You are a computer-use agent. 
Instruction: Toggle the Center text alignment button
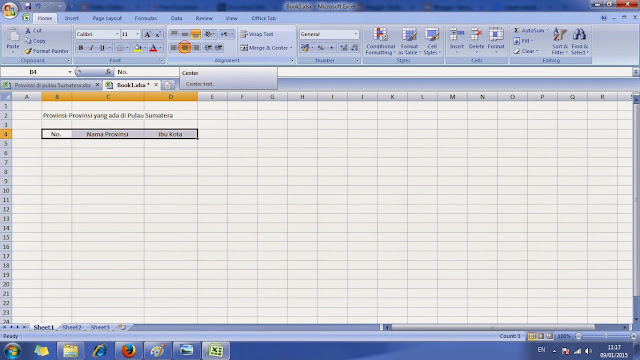(184, 48)
